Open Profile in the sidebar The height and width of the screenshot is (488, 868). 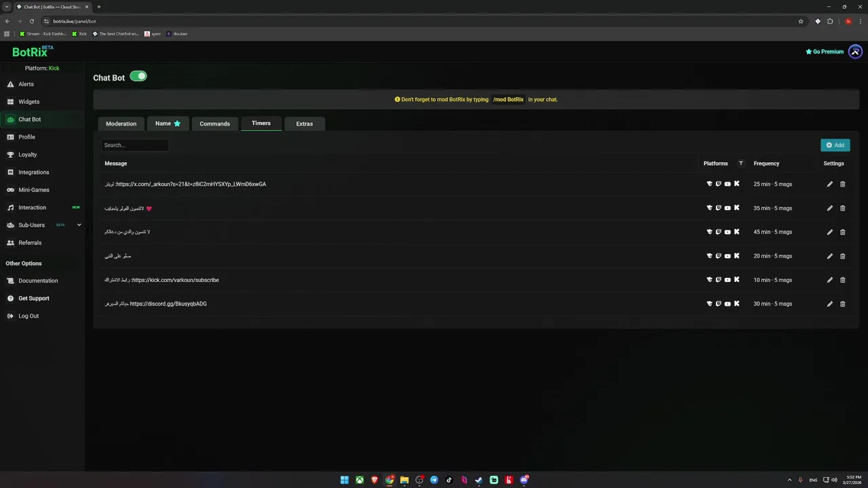pyautogui.click(x=42, y=137)
